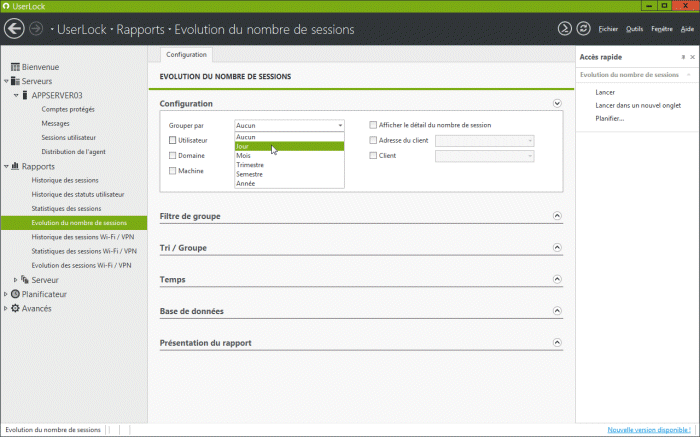Open Distribution de l'agent item
The width and height of the screenshot is (700, 437).
pyautogui.click(x=73, y=152)
